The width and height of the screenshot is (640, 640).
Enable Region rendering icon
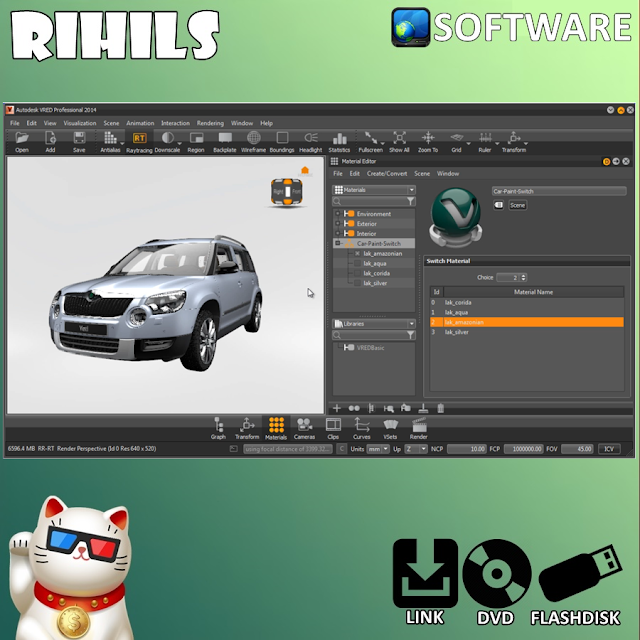pyautogui.click(x=196, y=138)
